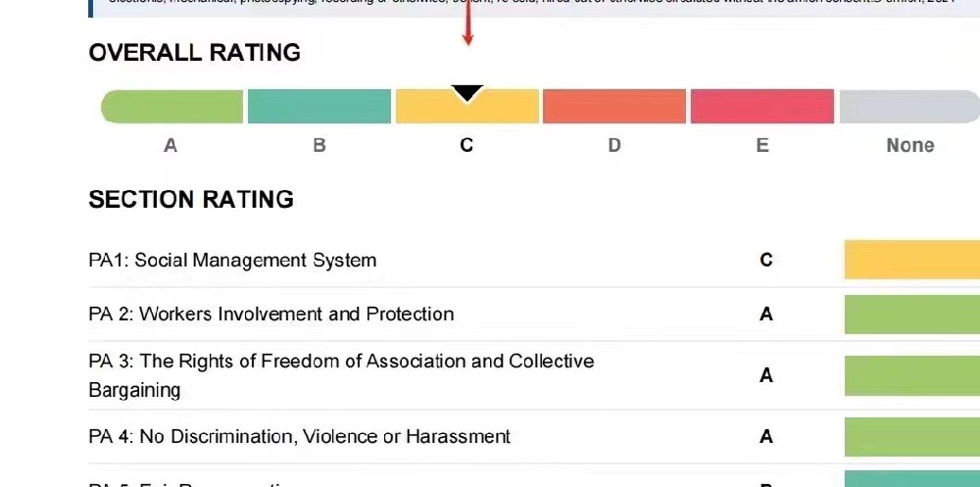
Task: Click the bold C label under bar
Action: (466, 146)
